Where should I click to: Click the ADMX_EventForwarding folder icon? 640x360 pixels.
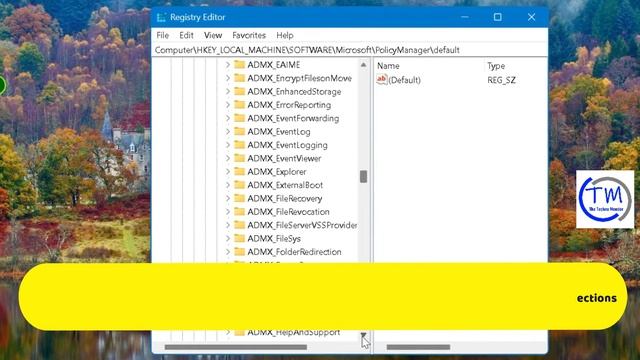pyautogui.click(x=240, y=118)
